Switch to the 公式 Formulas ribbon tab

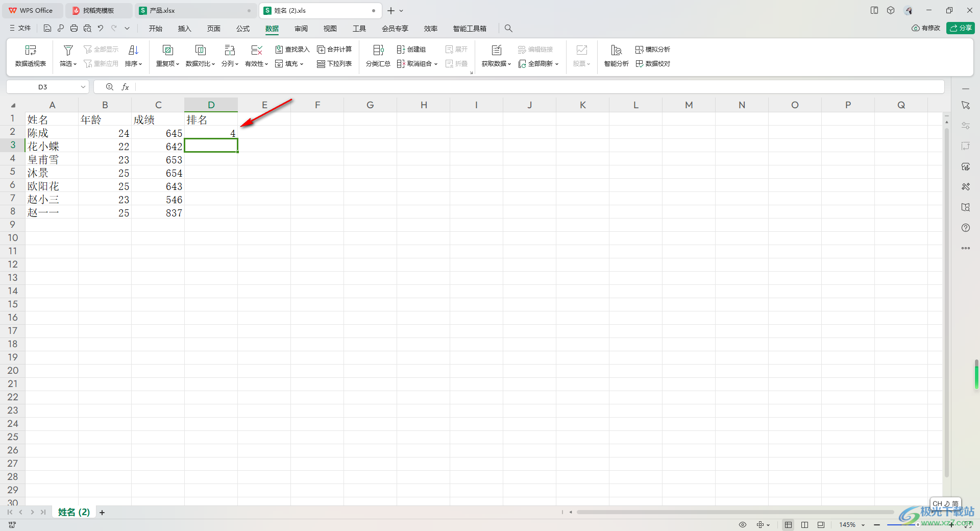click(x=243, y=29)
